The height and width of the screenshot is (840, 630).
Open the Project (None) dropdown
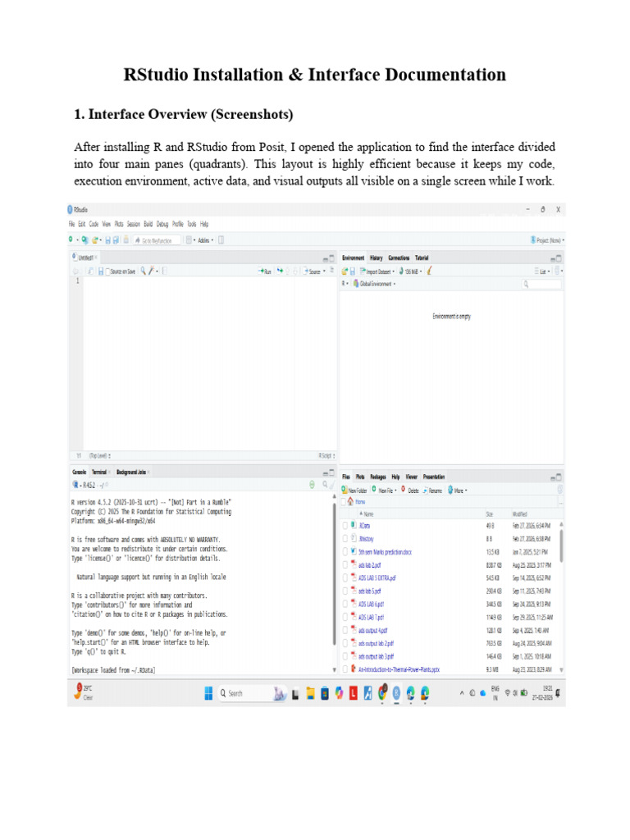click(547, 240)
